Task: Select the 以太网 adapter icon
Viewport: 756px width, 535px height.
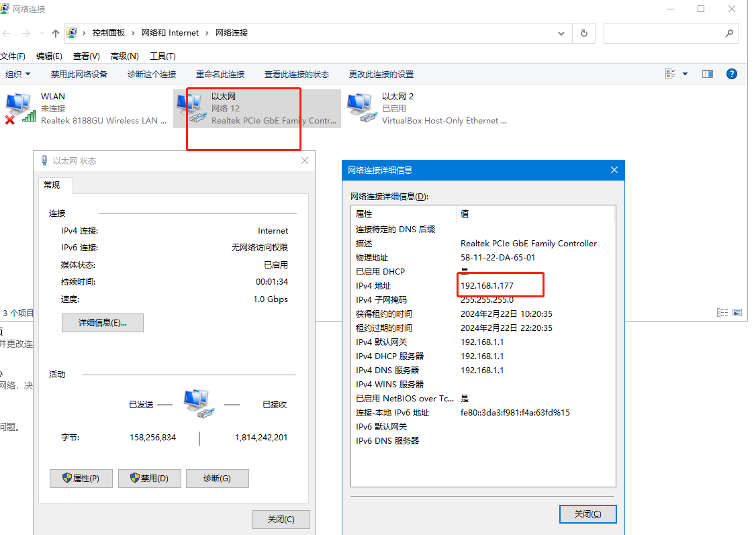Action: (189, 108)
